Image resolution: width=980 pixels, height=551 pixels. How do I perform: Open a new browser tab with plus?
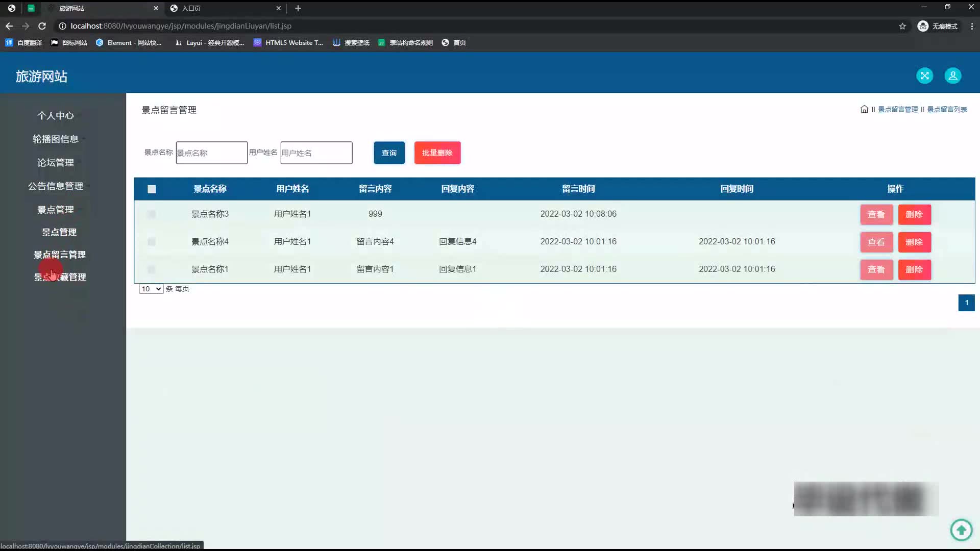(x=298, y=8)
